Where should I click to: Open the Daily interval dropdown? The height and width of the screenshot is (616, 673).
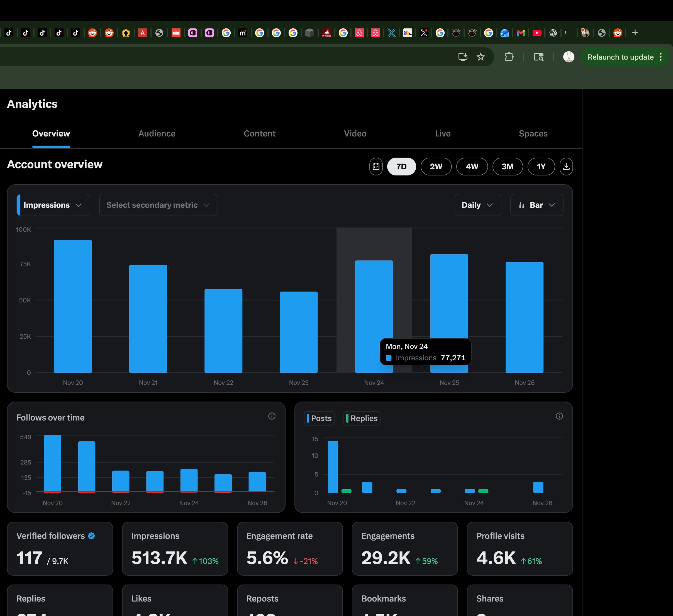(478, 205)
